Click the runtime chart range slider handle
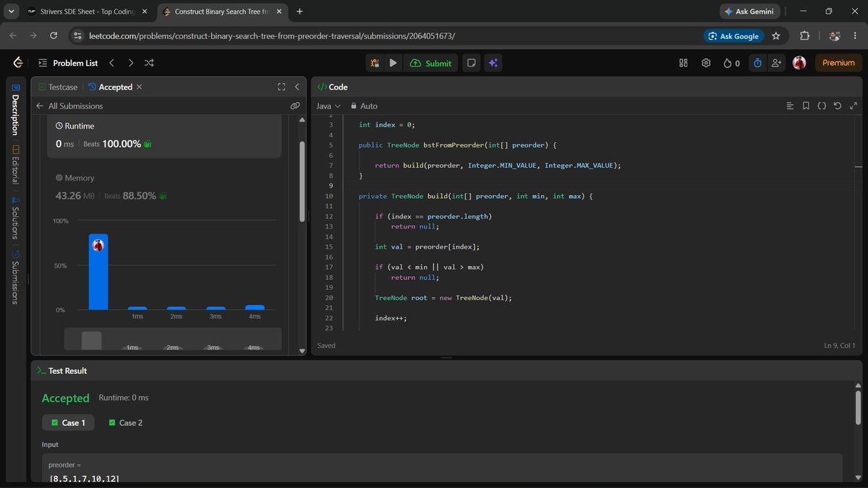Image resolution: width=868 pixels, height=488 pixels. (x=92, y=340)
